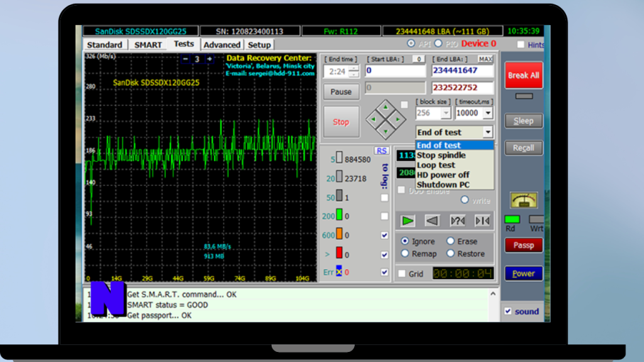Screen dimensions: 644x362
Task: Select the Erase radio option
Action: tap(450, 241)
